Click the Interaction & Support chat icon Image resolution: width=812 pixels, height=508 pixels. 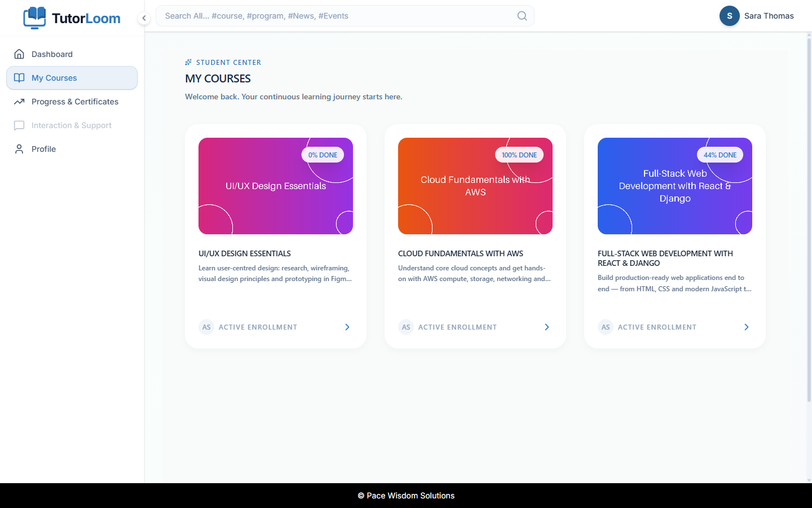[x=19, y=125]
